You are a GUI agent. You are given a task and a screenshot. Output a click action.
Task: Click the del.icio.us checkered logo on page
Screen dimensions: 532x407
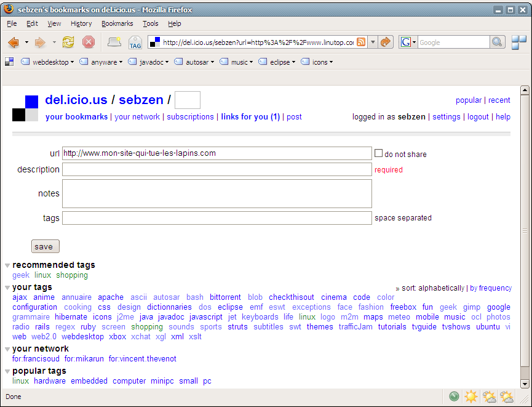click(x=25, y=108)
